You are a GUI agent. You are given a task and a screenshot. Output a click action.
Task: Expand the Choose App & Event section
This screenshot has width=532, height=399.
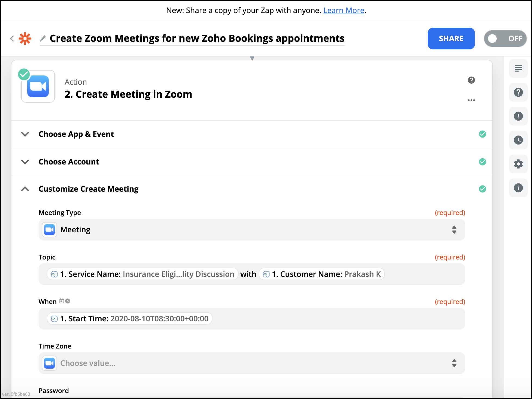pos(76,134)
